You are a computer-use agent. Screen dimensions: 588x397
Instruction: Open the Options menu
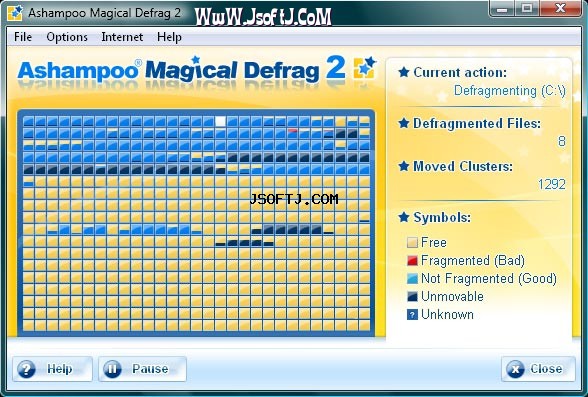(67, 37)
